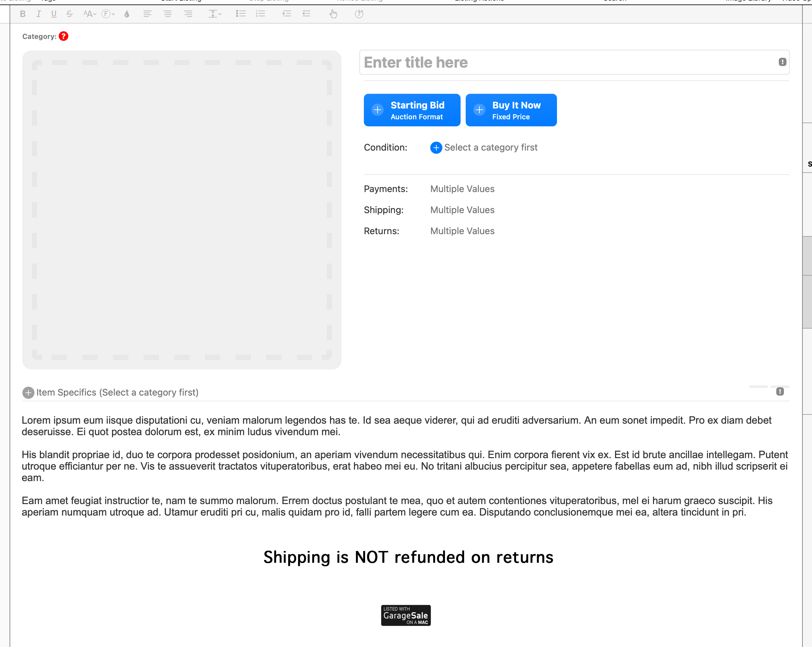This screenshot has height=647, width=812.
Task: Increase paragraph indent
Action: 287,14
